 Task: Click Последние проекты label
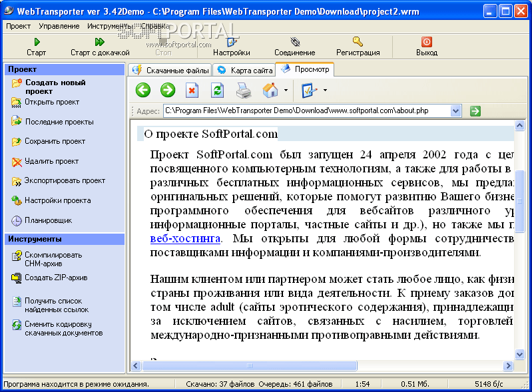tap(59, 122)
